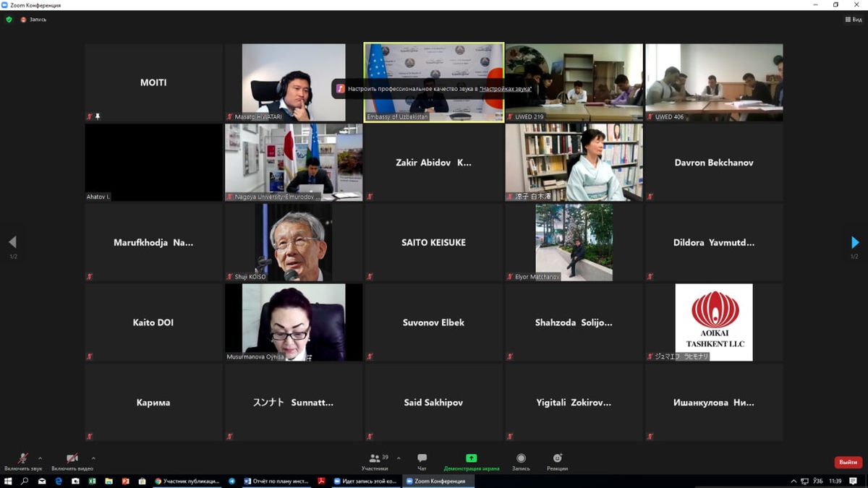Select Masato HIWATARI video tile
868x488 pixels.
[293, 82]
